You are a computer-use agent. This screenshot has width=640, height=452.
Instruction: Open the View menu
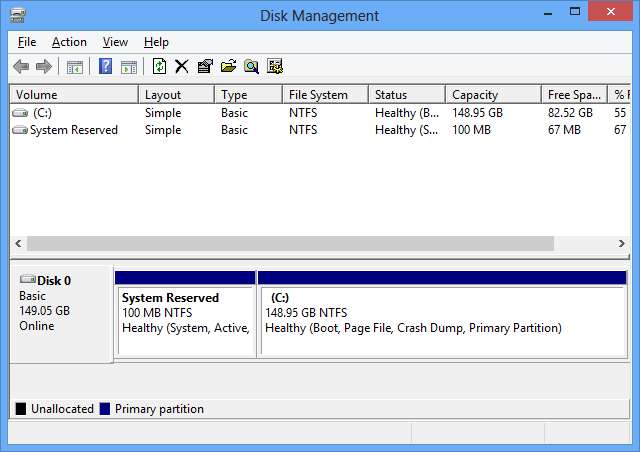point(115,42)
